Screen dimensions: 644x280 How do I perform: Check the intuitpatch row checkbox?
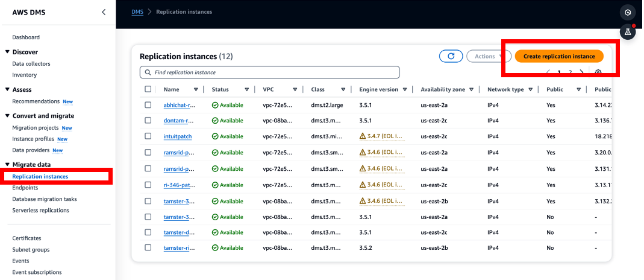point(148,136)
